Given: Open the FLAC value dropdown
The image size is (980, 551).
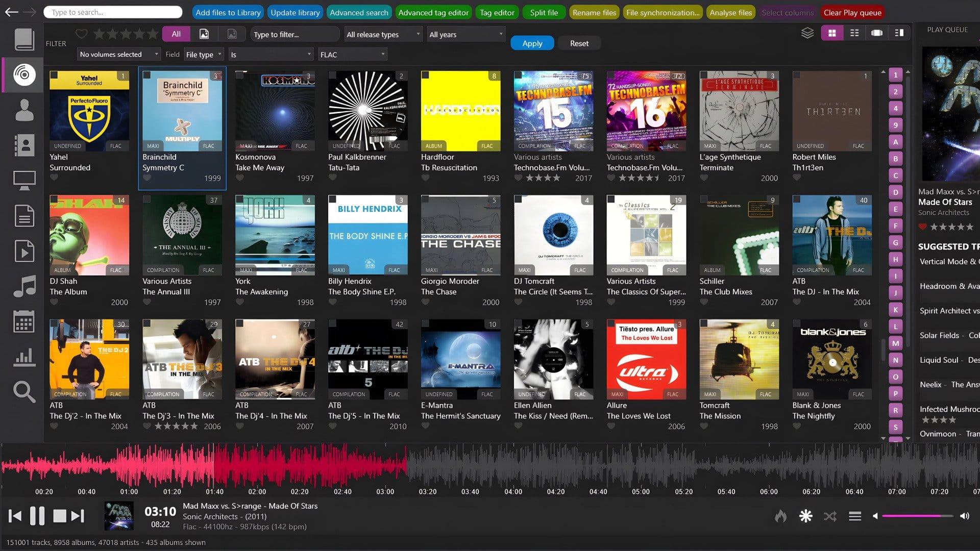Looking at the screenshot, I should click(352, 54).
